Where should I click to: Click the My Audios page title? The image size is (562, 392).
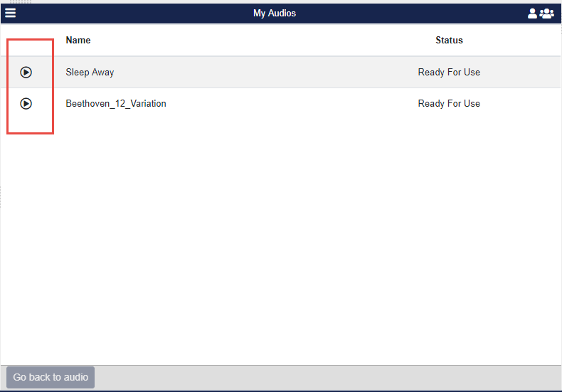[275, 13]
